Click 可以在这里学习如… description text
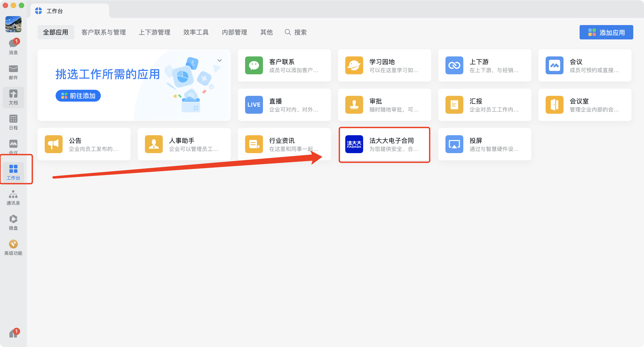The height and width of the screenshot is (347, 644). 394,70
